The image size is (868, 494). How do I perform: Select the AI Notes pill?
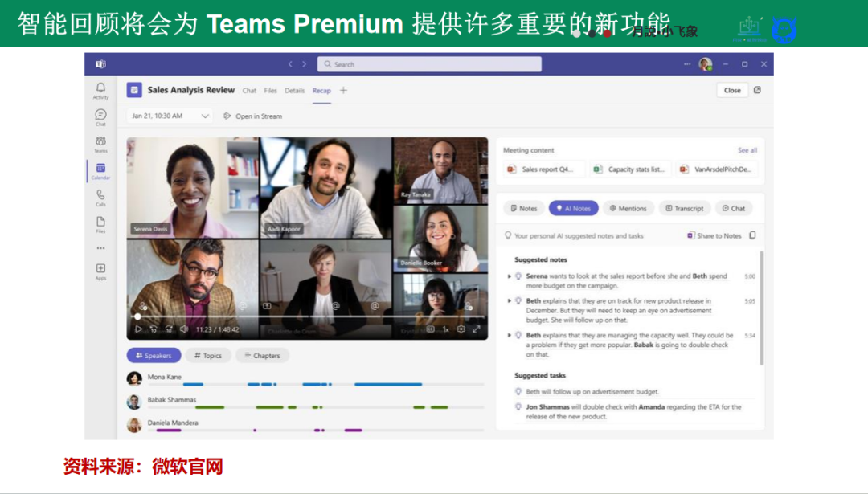[x=574, y=209]
